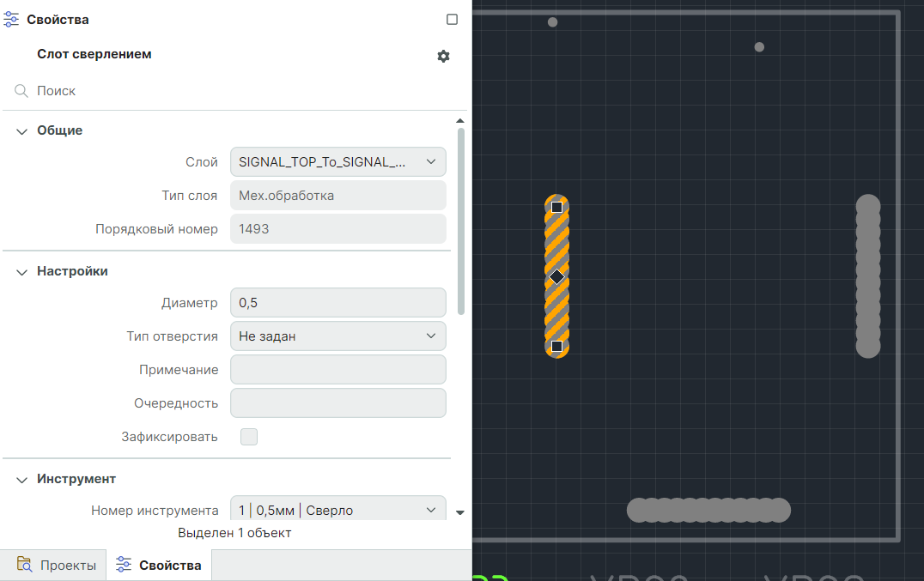Image resolution: width=924 pixels, height=581 pixels.
Task: Click the search magnifier icon
Action: point(21,91)
